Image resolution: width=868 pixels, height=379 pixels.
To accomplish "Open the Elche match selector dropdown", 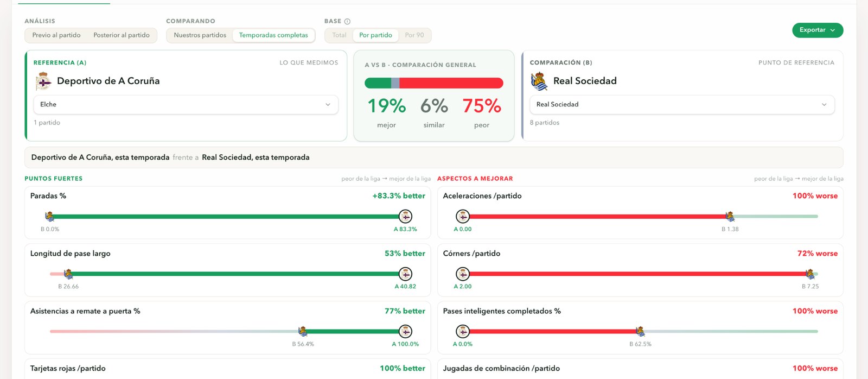I will click(x=186, y=105).
